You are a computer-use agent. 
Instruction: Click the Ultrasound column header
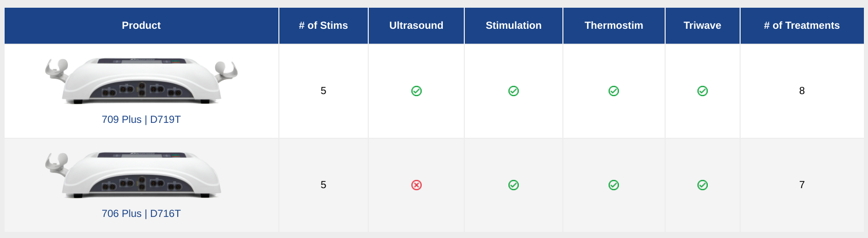(416, 25)
